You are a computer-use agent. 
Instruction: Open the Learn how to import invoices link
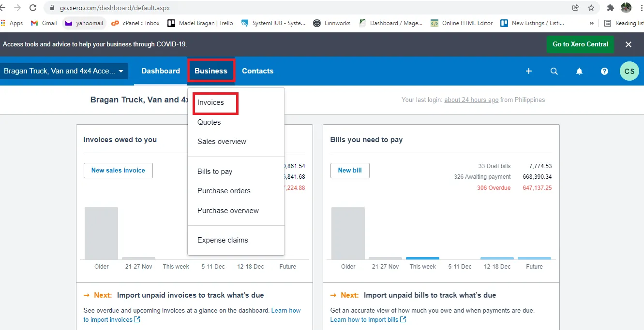click(x=192, y=315)
